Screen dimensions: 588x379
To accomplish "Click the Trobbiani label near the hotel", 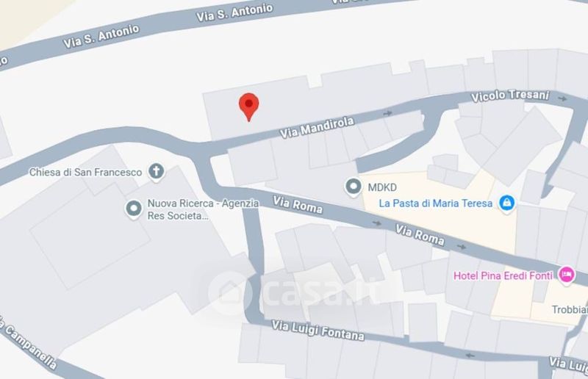I will [x=570, y=309].
